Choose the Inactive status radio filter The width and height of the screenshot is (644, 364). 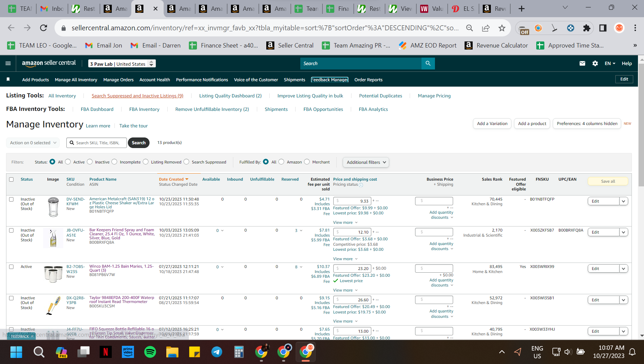90,162
